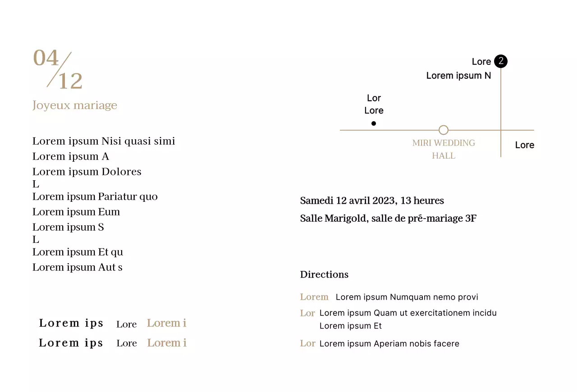This screenshot has width=577, height=392.
Task: Click the gold 'Lorem' directions label
Action: (x=314, y=297)
